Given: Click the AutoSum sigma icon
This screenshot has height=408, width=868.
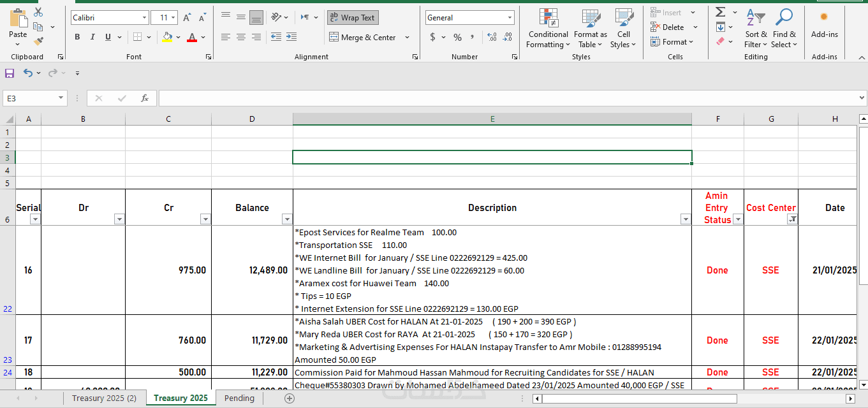Looking at the screenshot, I should coord(720,12).
